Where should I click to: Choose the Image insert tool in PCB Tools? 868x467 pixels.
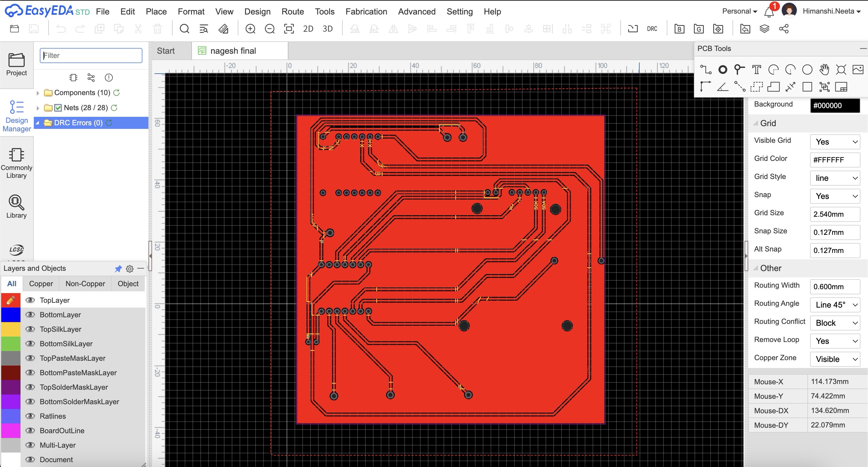coord(858,70)
